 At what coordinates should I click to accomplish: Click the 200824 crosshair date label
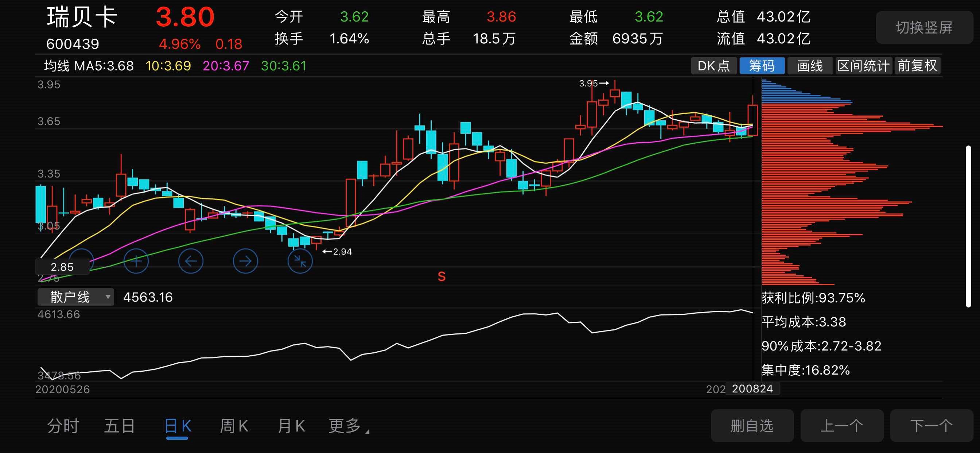click(752, 388)
